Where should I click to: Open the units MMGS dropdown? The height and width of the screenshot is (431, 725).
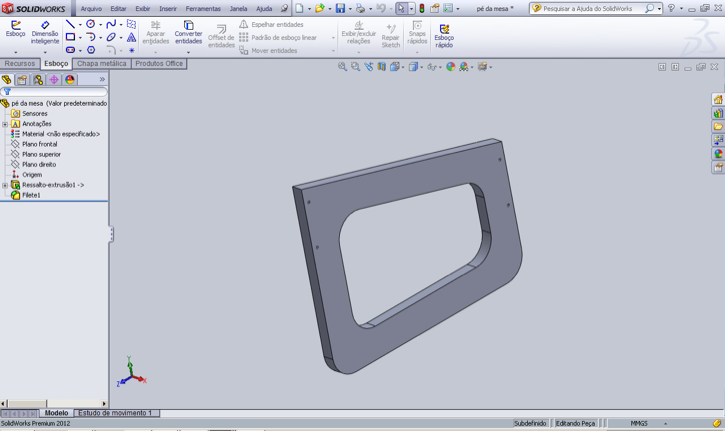coord(665,423)
